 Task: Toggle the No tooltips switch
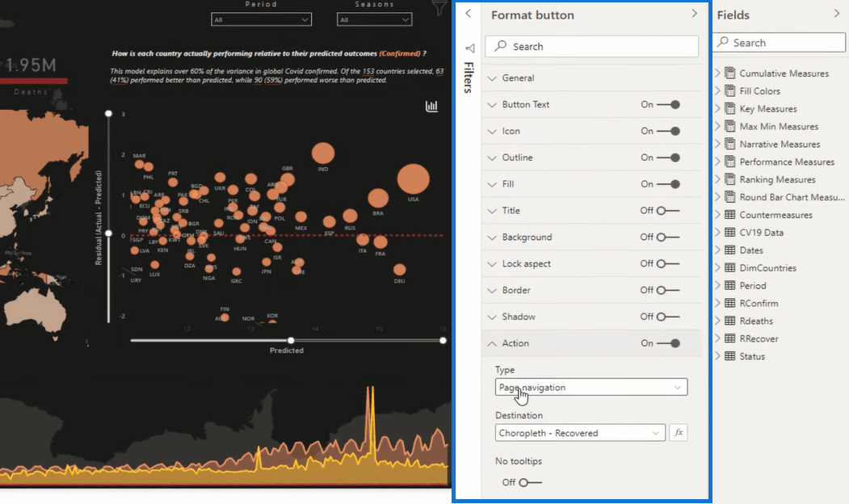coord(530,482)
